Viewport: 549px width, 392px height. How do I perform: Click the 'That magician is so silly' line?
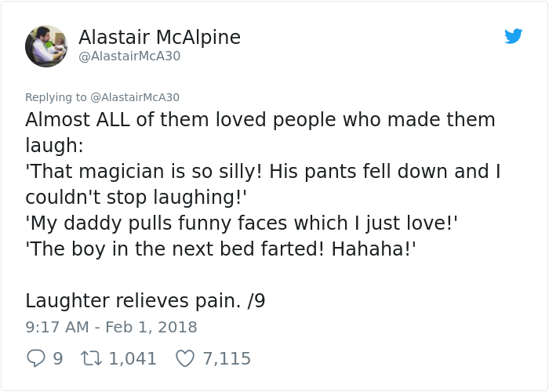pos(262,172)
